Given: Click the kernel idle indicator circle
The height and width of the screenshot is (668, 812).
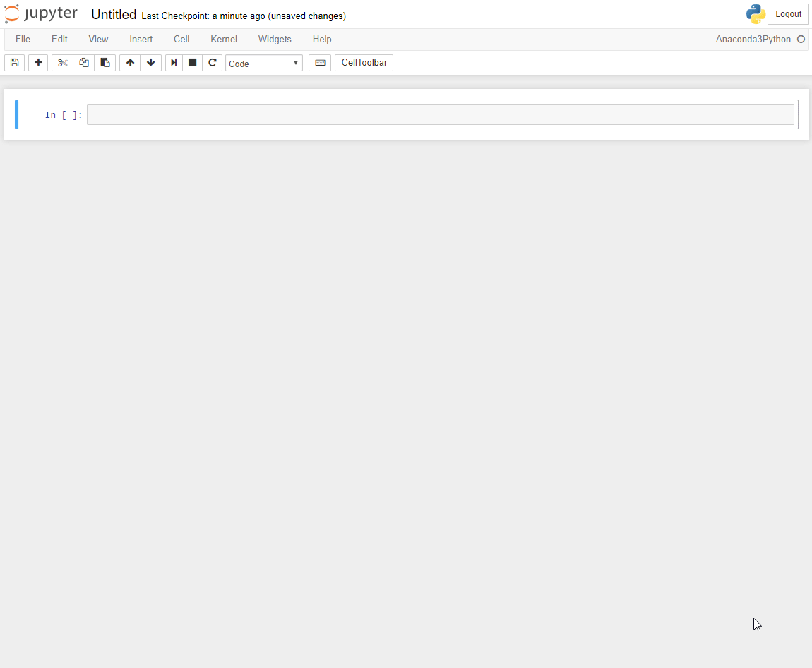Looking at the screenshot, I should coord(801,40).
